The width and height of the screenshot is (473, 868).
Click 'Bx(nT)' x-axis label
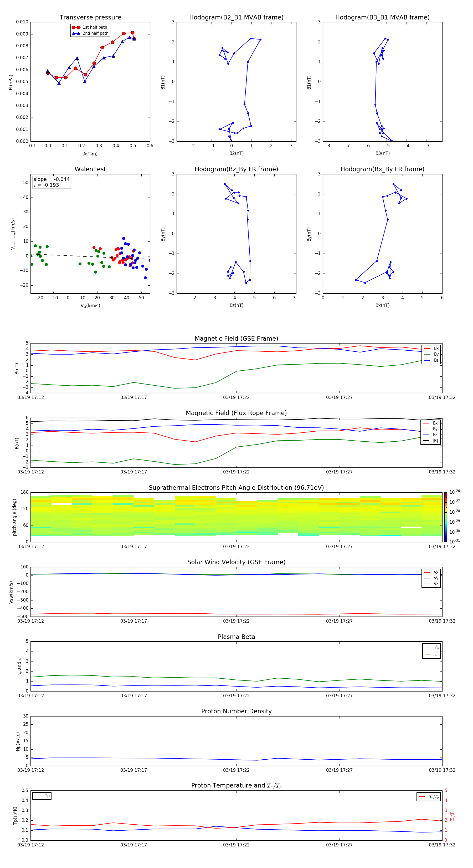coord(382,306)
